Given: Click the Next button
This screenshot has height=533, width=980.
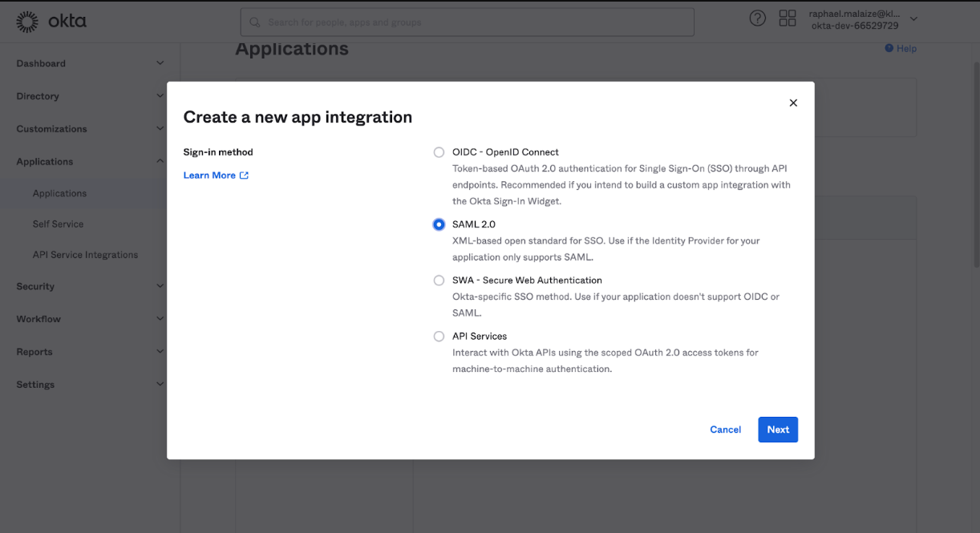Looking at the screenshot, I should [x=777, y=430].
